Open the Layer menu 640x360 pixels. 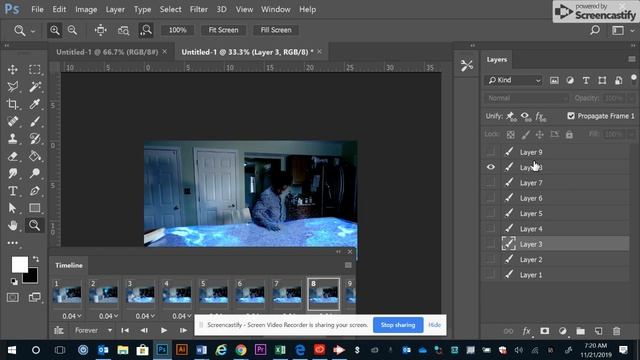[115, 9]
